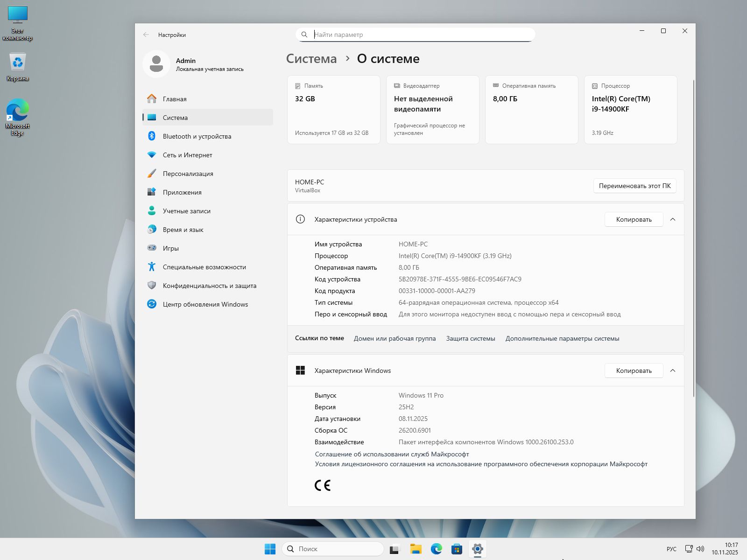Open the Gaming controller icon
Screen dimensions: 747x560
(x=152, y=248)
